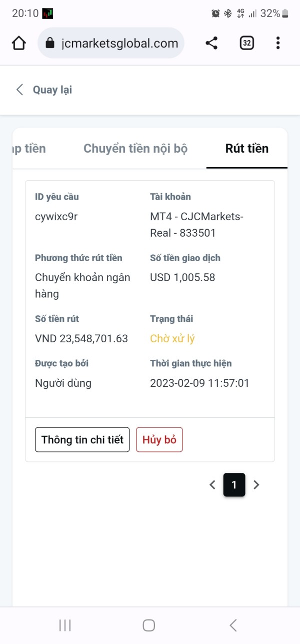The image size is (300, 644).
Task: Open the browser three-dot menu
Action: pos(278,44)
